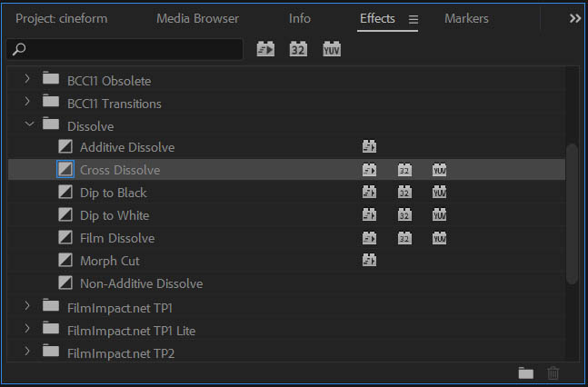Viewport: 588px width, 387px height.
Task: Click the FilmImpact.net TP1 Lite folder name
Action: (x=131, y=331)
